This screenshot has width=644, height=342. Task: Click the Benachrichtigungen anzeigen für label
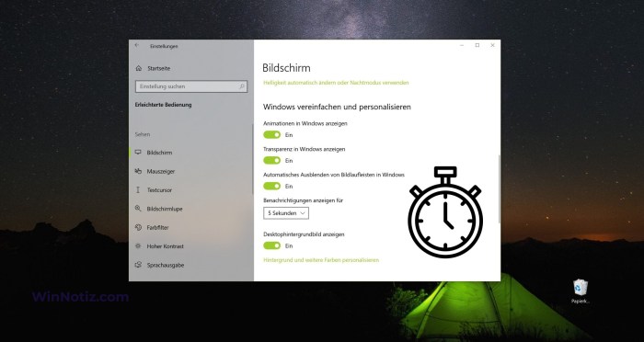[x=303, y=200]
